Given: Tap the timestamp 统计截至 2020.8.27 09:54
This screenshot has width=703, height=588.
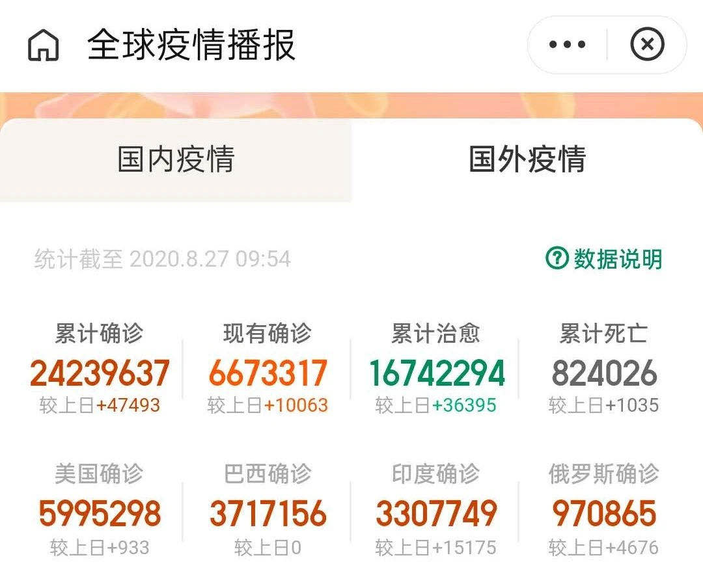Looking at the screenshot, I should (163, 259).
